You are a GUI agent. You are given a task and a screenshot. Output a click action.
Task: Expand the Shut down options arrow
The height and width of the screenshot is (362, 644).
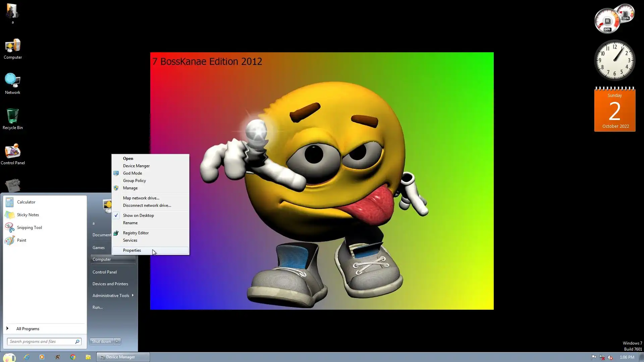[x=117, y=342]
